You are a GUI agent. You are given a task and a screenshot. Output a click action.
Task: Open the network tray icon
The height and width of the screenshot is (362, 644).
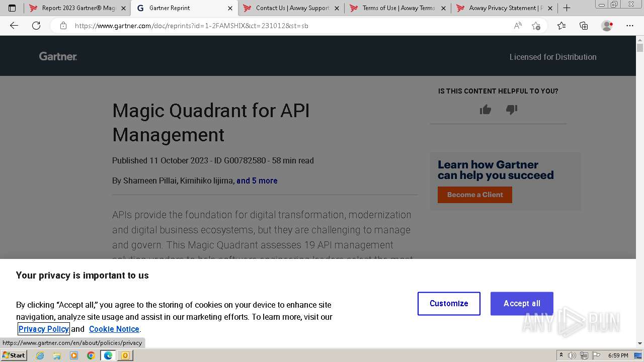584,355
